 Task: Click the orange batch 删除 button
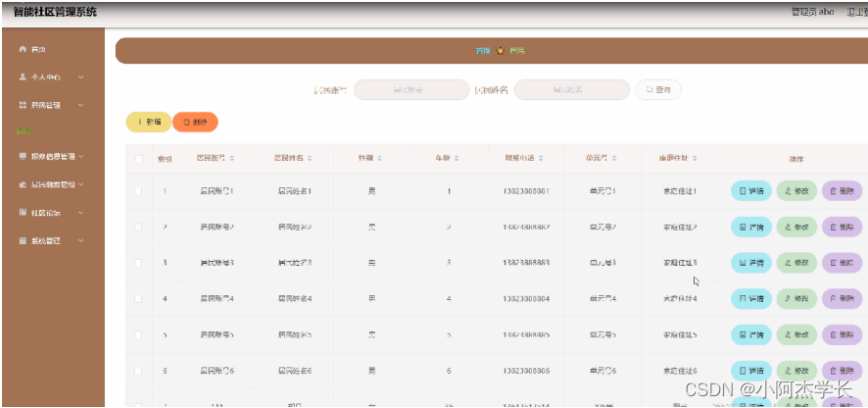pos(195,122)
